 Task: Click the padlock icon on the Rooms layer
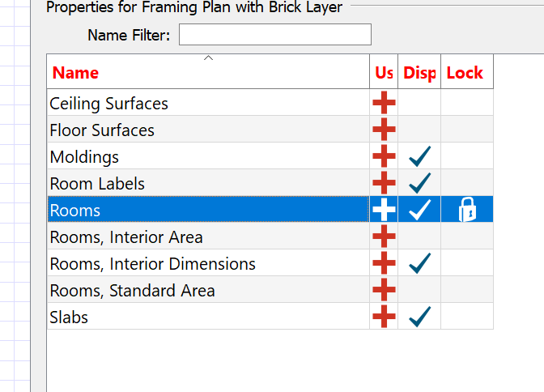pos(467,210)
